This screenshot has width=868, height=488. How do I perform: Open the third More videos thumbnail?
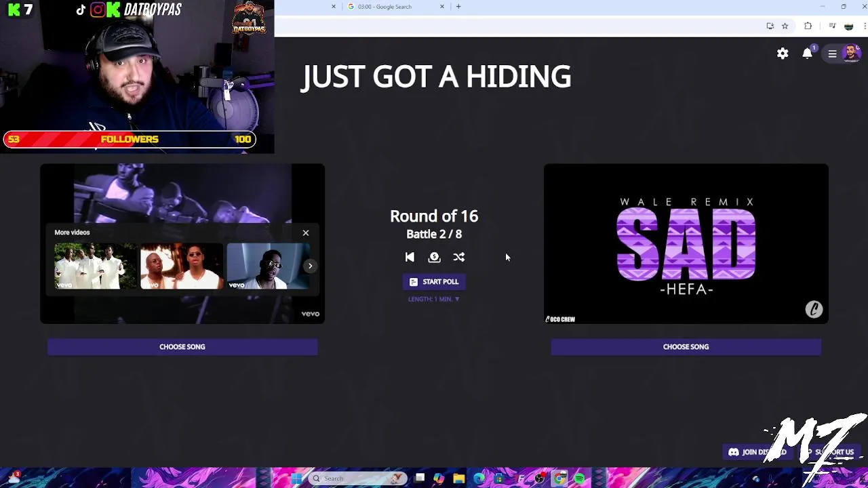pos(268,266)
